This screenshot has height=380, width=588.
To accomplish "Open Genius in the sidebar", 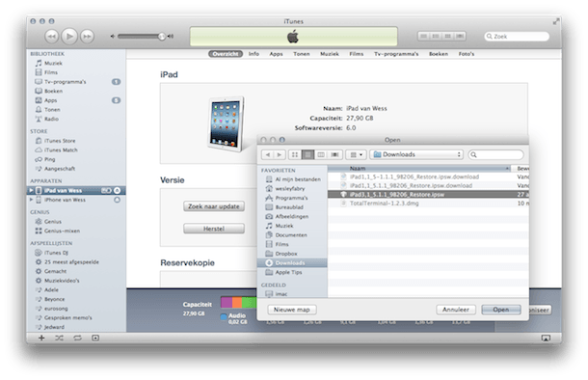I will coord(52,221).
